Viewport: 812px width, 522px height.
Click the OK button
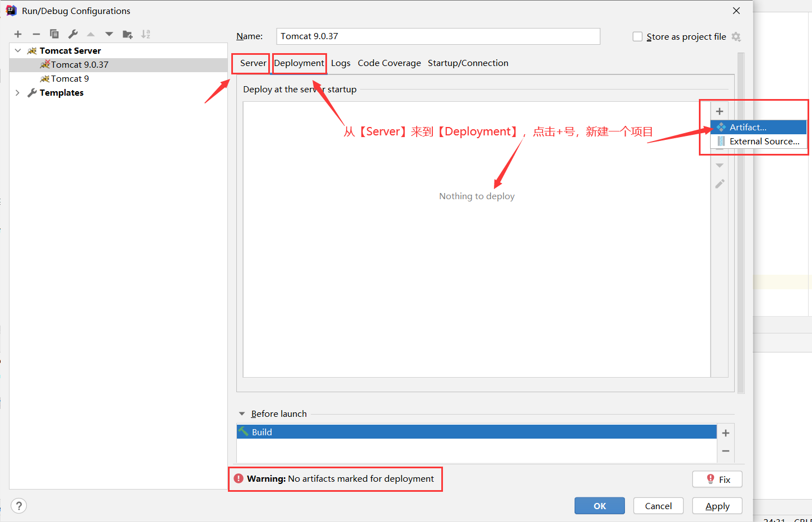pos(600,506)
